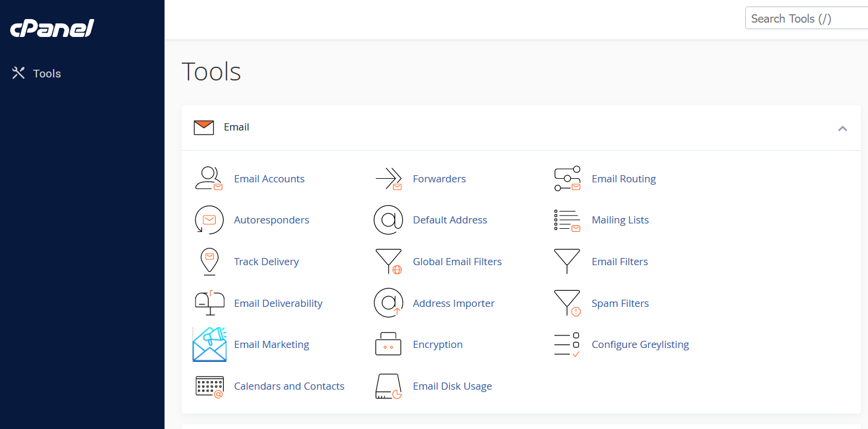The image size is (868, 429).
Task: Click the Email section header label
Action: point(237,127)
